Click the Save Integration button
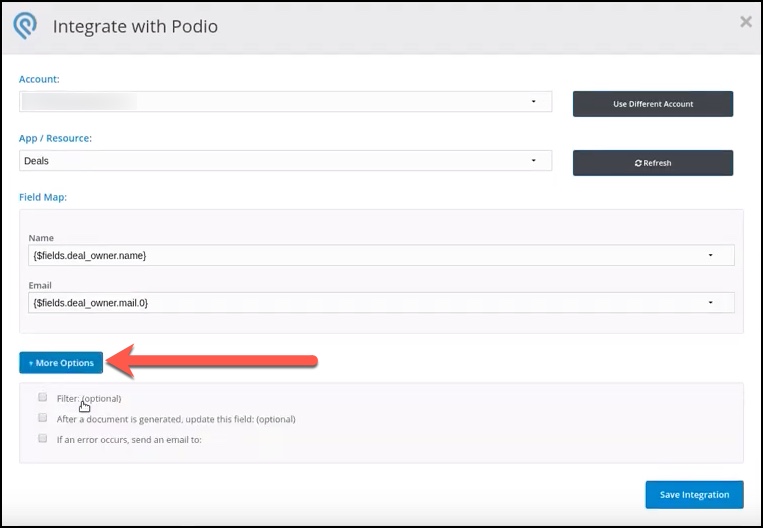 (694, 494)
